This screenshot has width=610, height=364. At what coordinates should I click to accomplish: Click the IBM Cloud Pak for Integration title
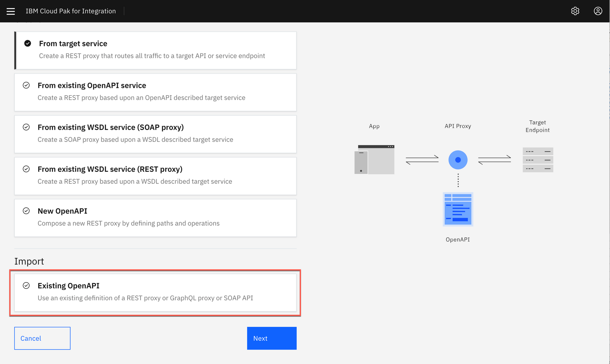[71, 11]
